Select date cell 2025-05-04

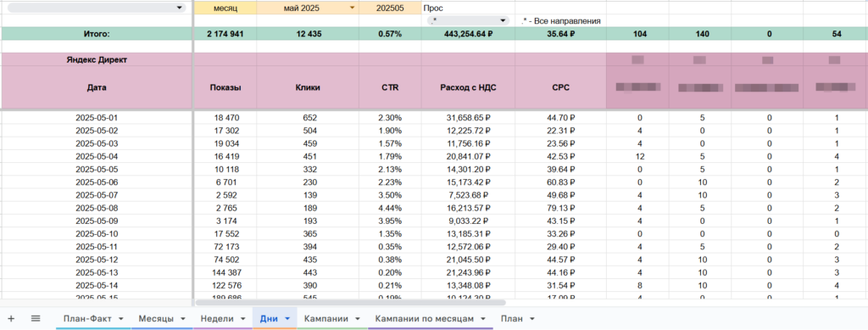[x=97, y=157]
